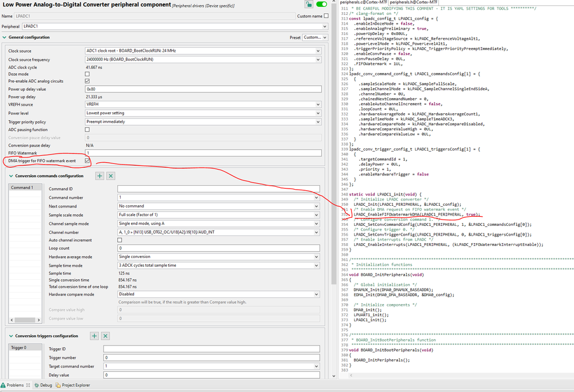Switch to the peripherals.c@Cortex-M7F tab
Viewport: 574px width, 392px height.
coord(363,2)
